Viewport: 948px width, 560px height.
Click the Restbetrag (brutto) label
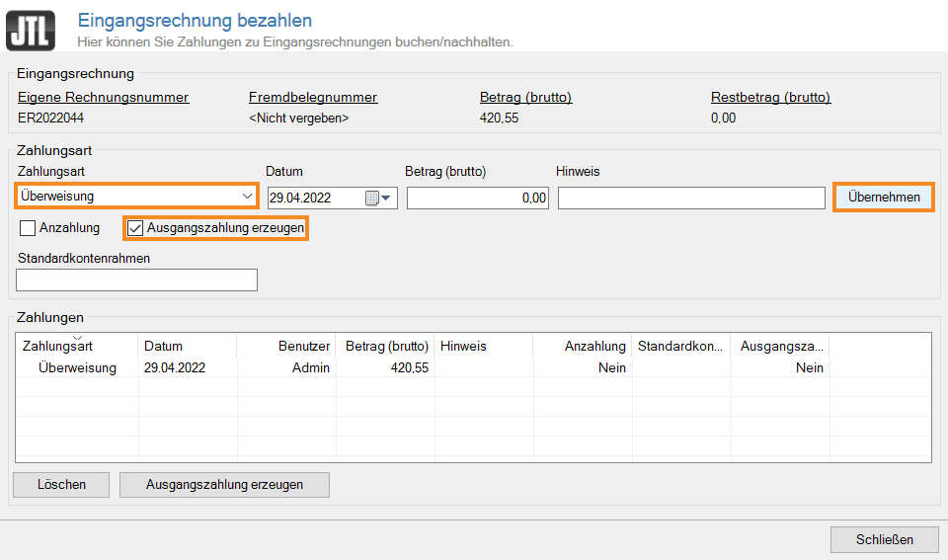[x=771, y=98]
